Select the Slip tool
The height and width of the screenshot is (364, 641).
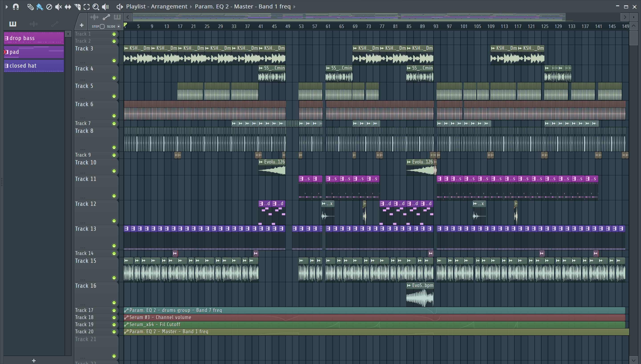[x=68, y=7]
